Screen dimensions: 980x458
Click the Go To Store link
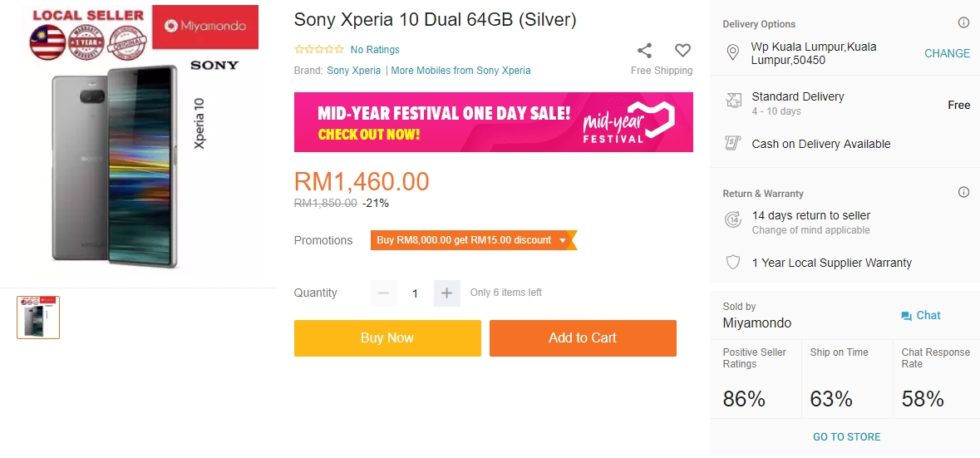tap(846, 437)
